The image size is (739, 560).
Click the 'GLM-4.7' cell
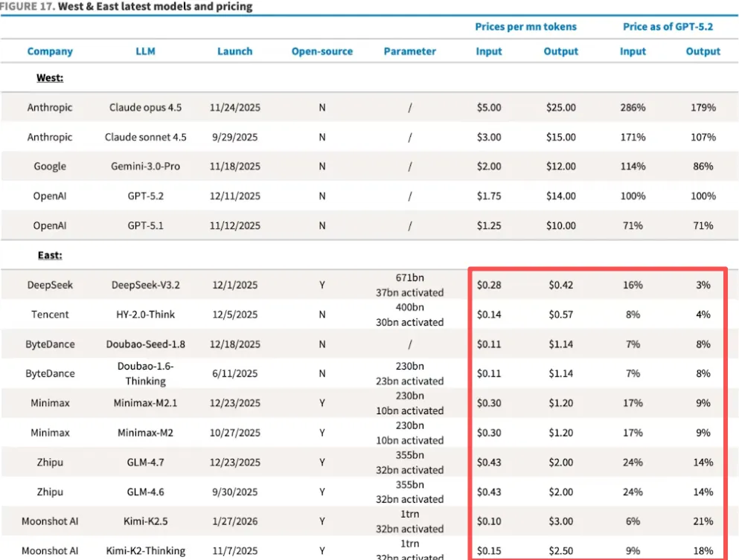(x=145, y=463)
